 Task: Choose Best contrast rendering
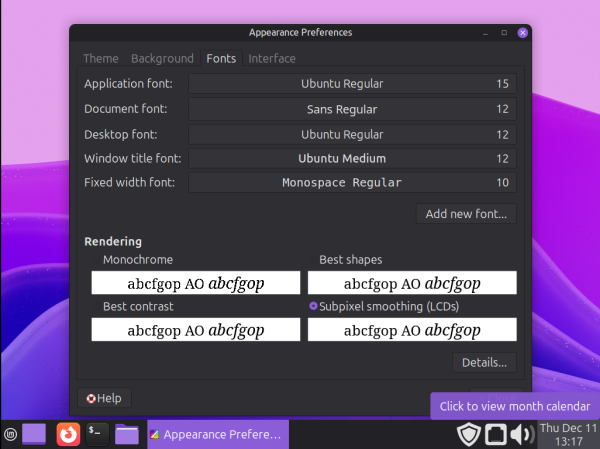134,306
